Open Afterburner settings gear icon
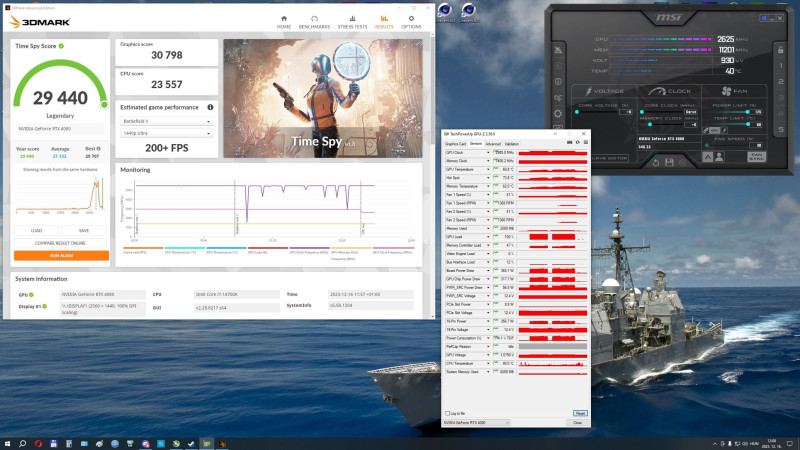The width and height of the screenshot is (800, 450). 558,113
